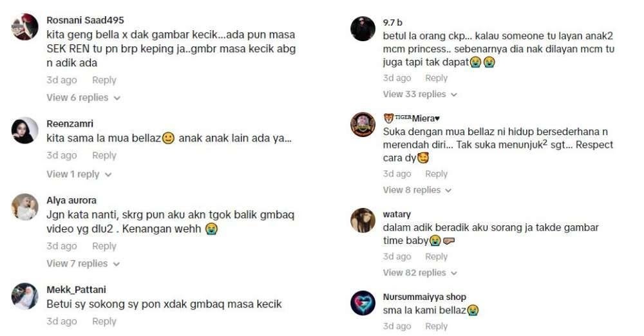Expand View 6 replies under Rosnani's comment
This screenshot has width=644, height=336.
click(83, 98)
